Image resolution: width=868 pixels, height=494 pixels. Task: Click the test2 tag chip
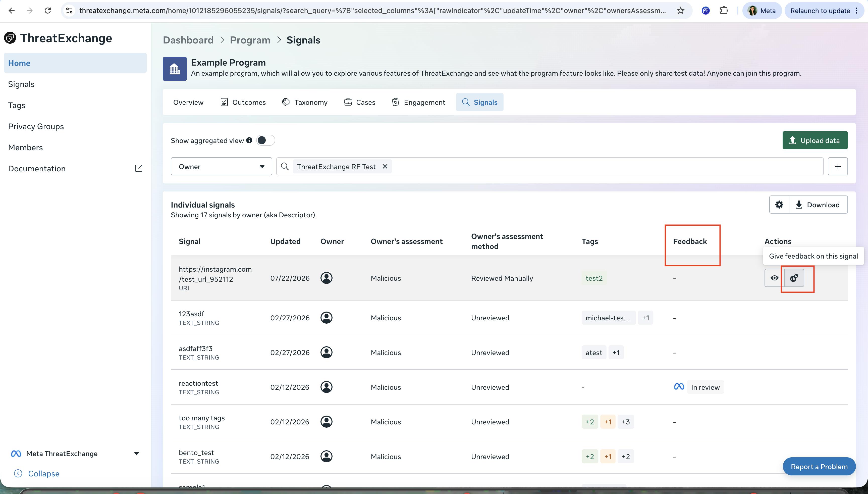[x=594, y=278]
